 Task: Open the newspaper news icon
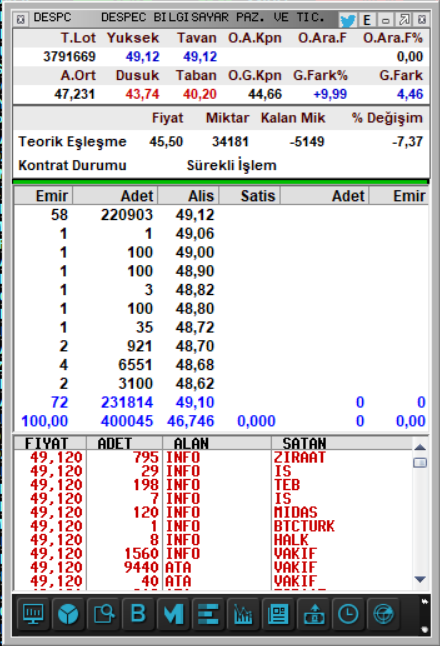tap(278, 614)
